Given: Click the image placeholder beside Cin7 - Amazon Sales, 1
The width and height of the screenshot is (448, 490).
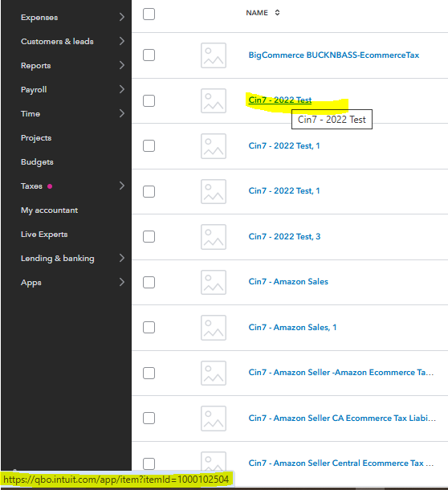Looking at the screenshot, I should pyautogui.click(x=214, y=328).
